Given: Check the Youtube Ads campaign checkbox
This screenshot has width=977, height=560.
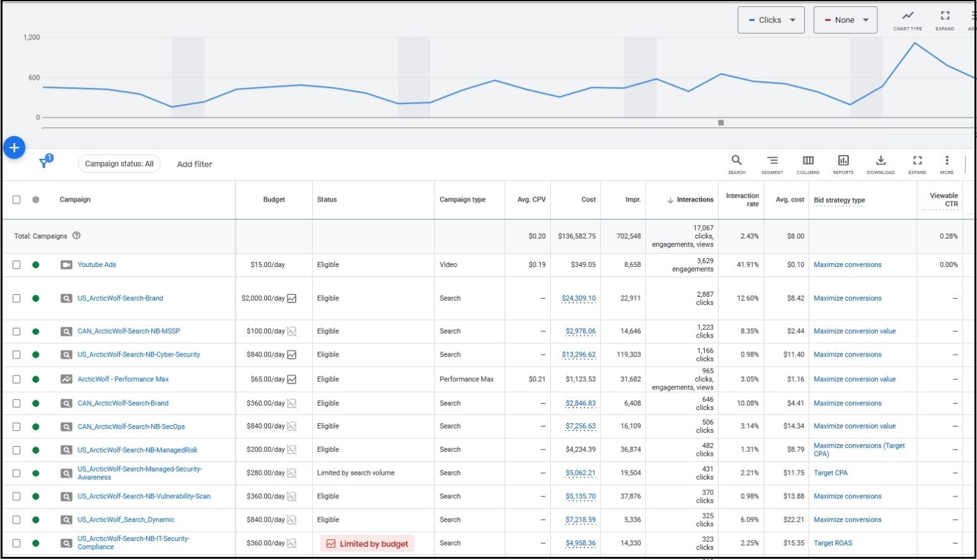Looking at the screenshot, I should pyautogui.click(x=17, y=265).
